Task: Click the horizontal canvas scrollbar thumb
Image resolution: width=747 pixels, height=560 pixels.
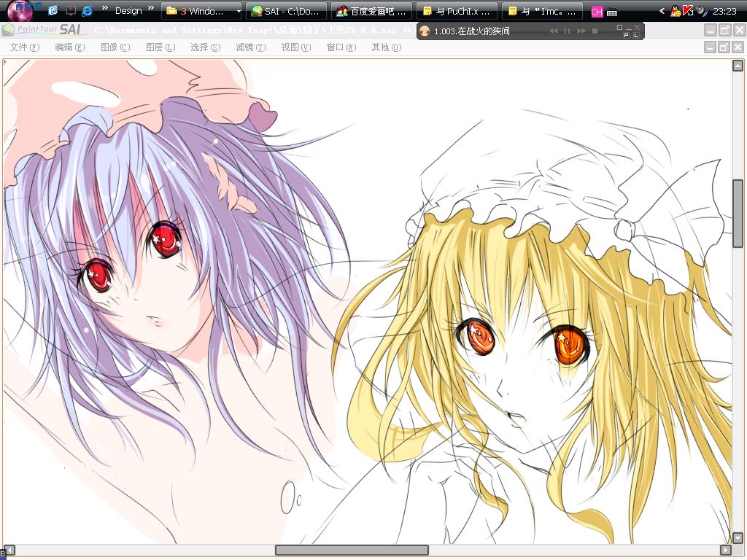Action: click(x=352, y=550)
